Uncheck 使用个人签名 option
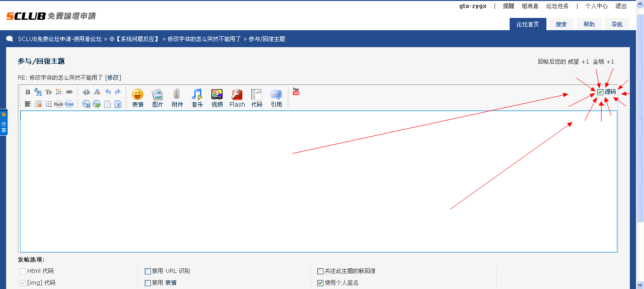The height and width of the screenshot is (289, 644). click(320, 283)
